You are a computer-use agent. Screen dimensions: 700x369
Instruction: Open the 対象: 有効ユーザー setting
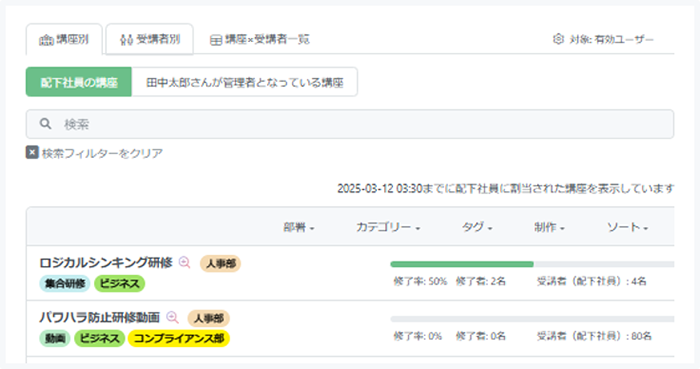pos(603,39)
